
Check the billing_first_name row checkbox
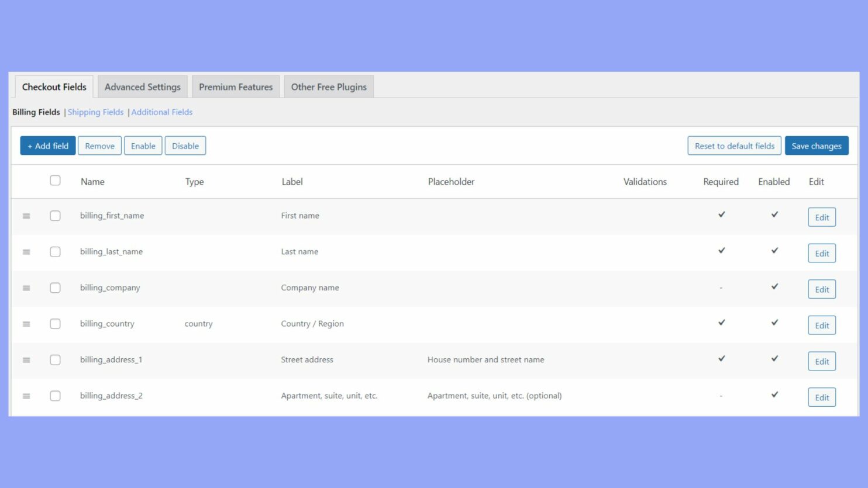click(x=56, y=216)
